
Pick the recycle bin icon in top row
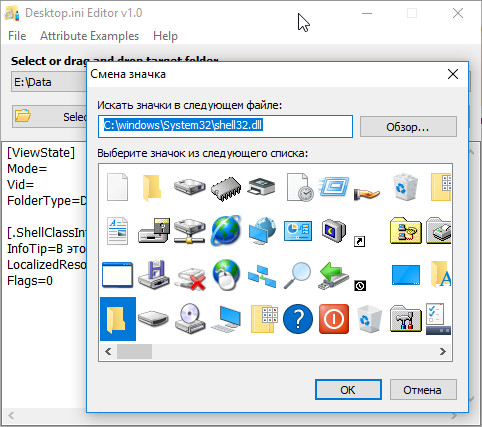(404, 187)
